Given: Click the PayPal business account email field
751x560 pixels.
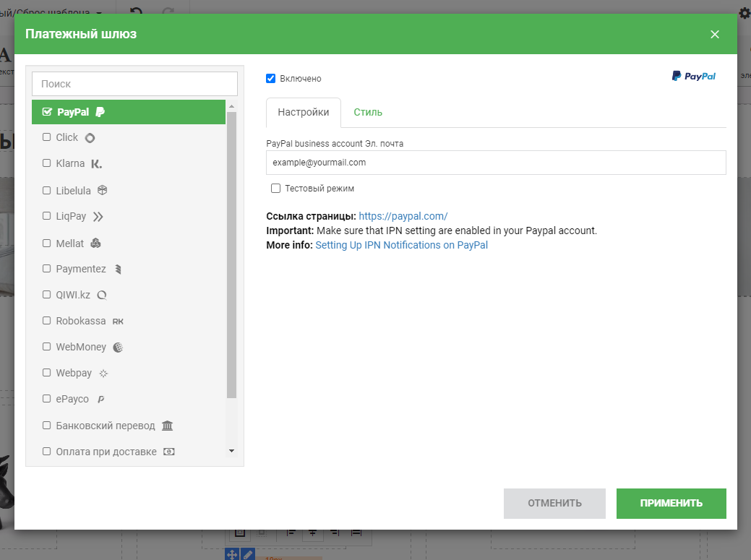Looking at the screenshot, I should [495, 163].
